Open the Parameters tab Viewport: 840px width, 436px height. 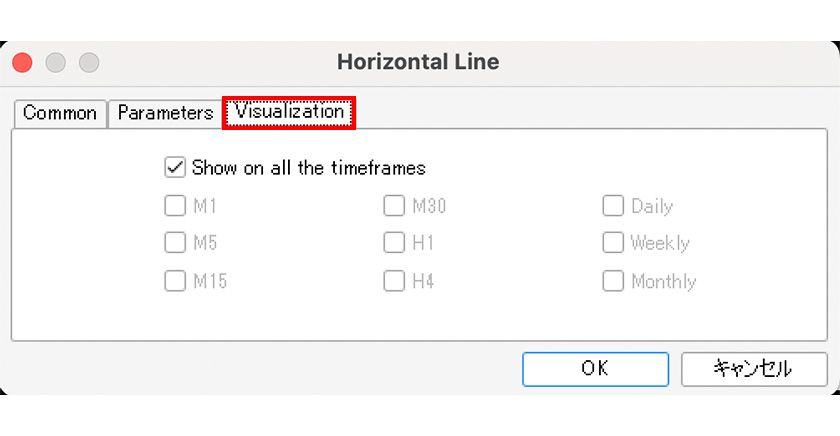coord(165,113)
